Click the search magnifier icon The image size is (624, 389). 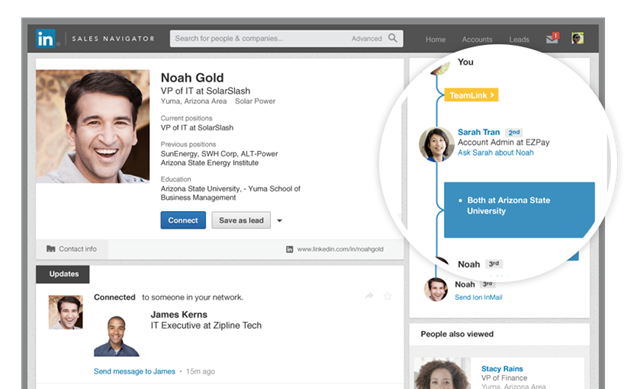pos(392,38)
